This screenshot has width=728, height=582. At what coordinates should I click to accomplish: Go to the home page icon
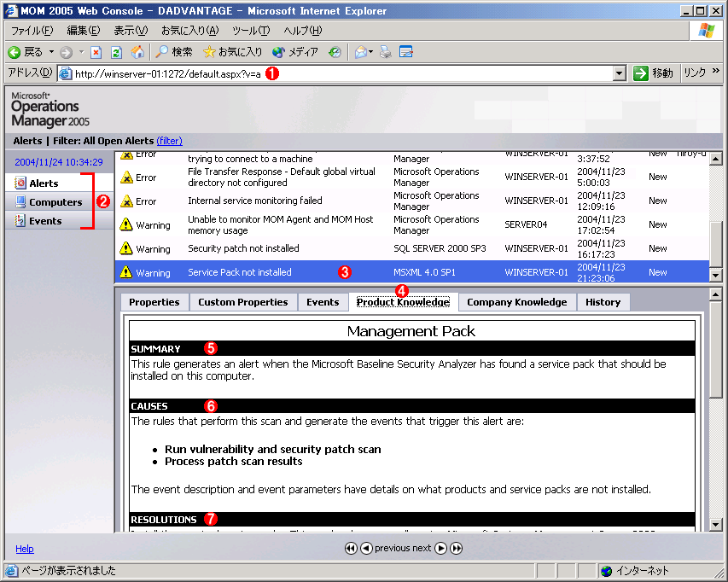(137, 52)
